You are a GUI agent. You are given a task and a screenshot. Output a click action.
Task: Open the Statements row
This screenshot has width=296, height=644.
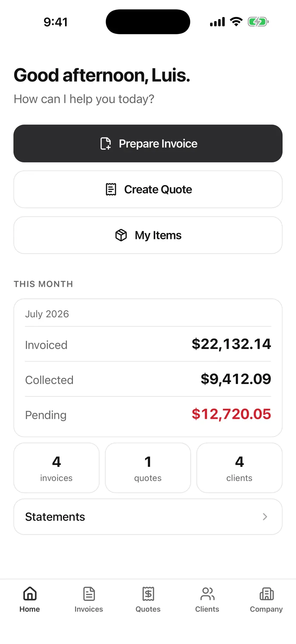pos(148,517)
